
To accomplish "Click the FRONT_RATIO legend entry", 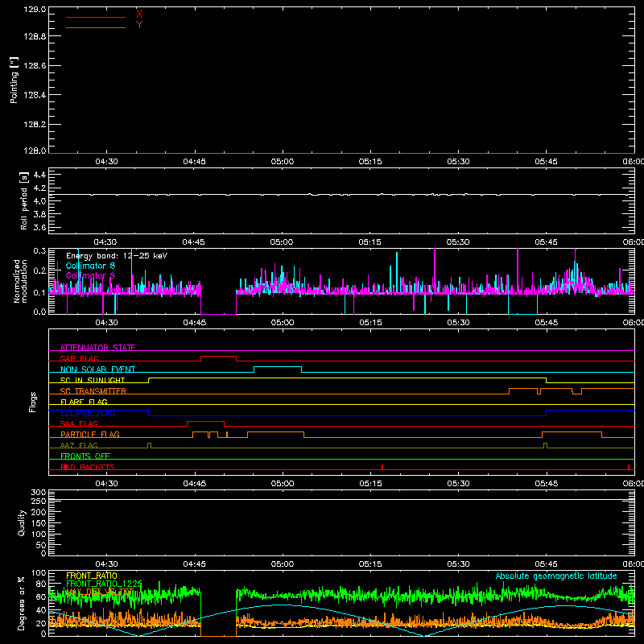I will click(92, 576).
